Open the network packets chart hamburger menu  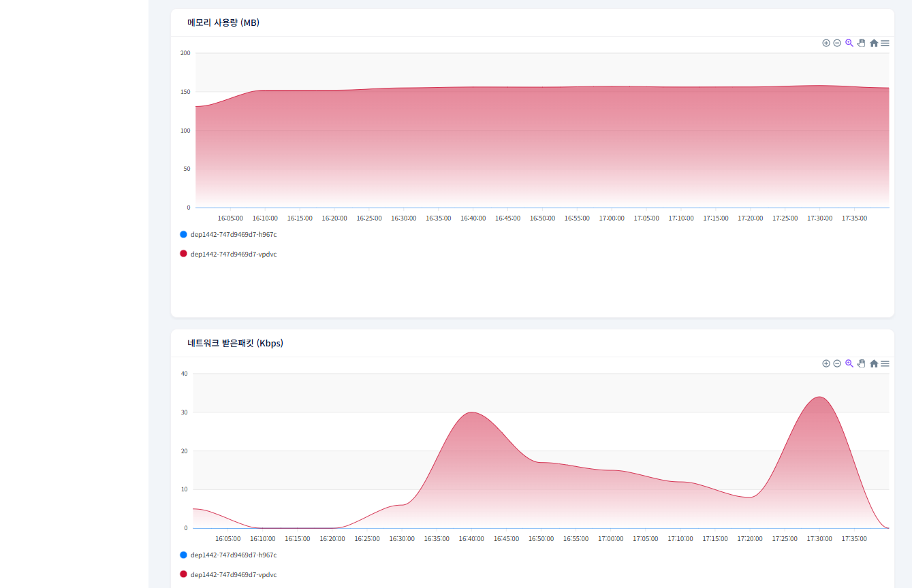coord(885,363)
